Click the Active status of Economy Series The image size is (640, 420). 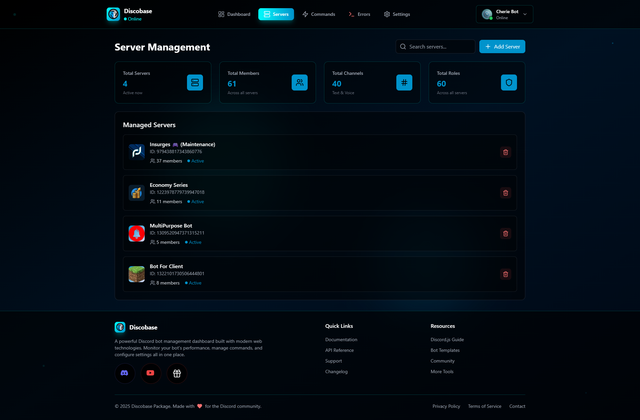[x=196, y=202]
